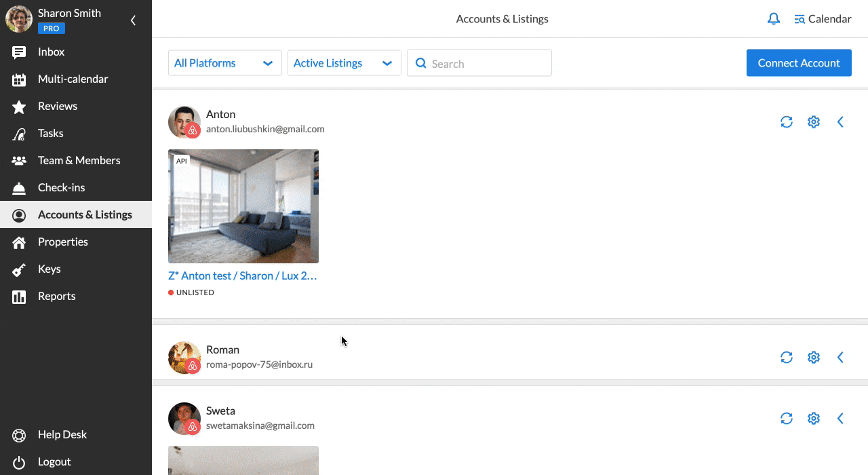Click the Reports chart icon

(x=19, y=297)
